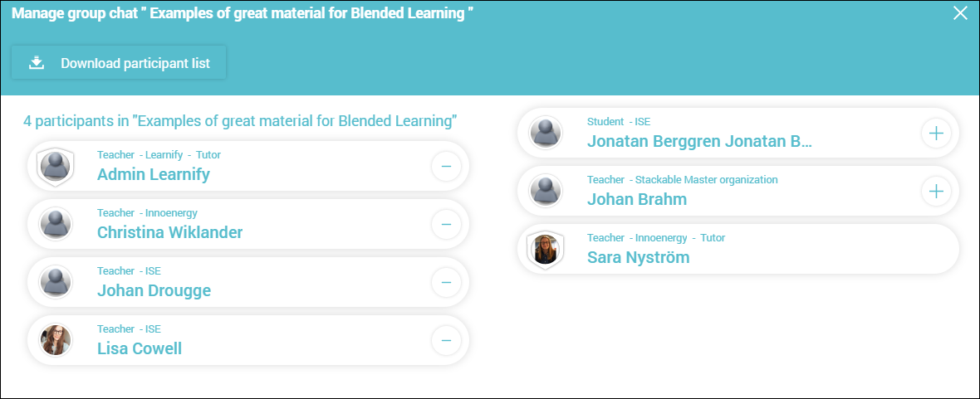Click the Lisa Cowell name
Viewport: 980px width, 399px height.
140,348
